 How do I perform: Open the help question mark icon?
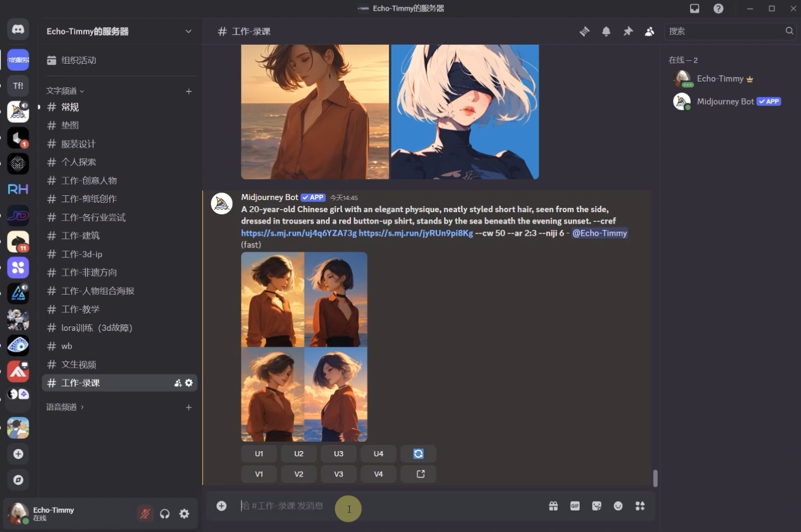point(718,8)
